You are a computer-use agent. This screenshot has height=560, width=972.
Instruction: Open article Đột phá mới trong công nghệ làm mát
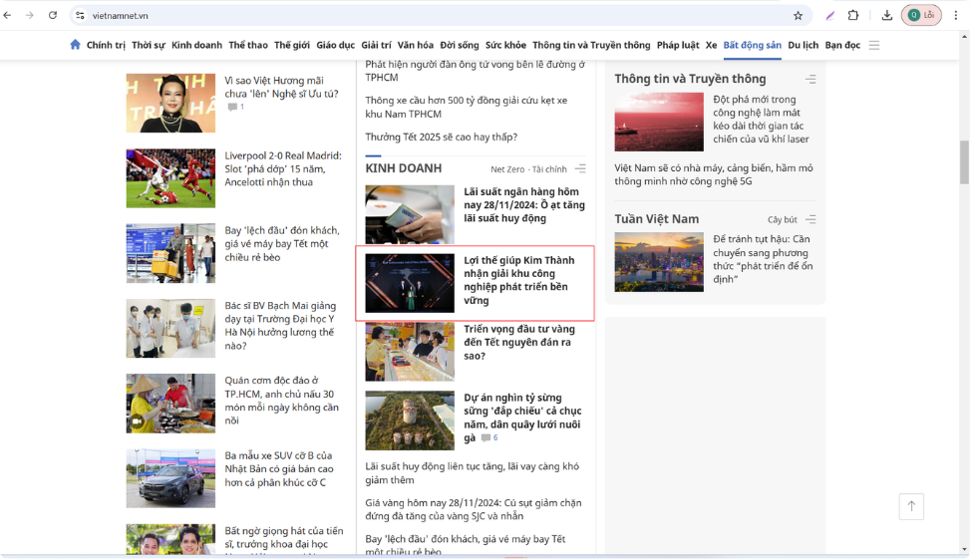[761, 119]
